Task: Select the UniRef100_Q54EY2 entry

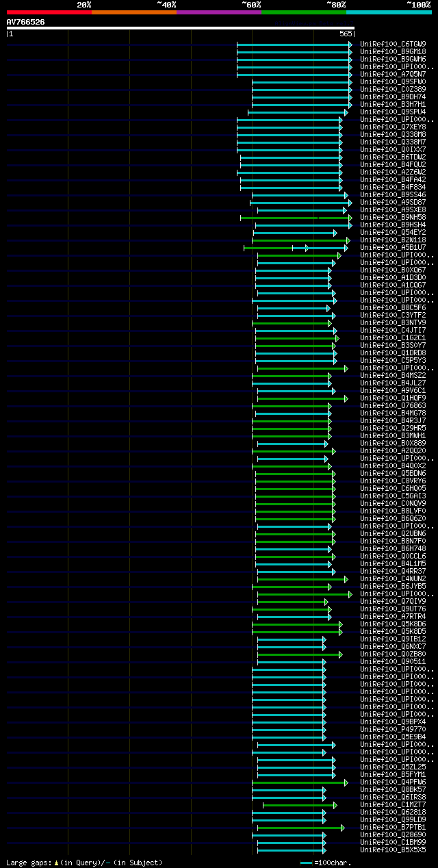Action: pyautogui.click(x=393, y=232)
